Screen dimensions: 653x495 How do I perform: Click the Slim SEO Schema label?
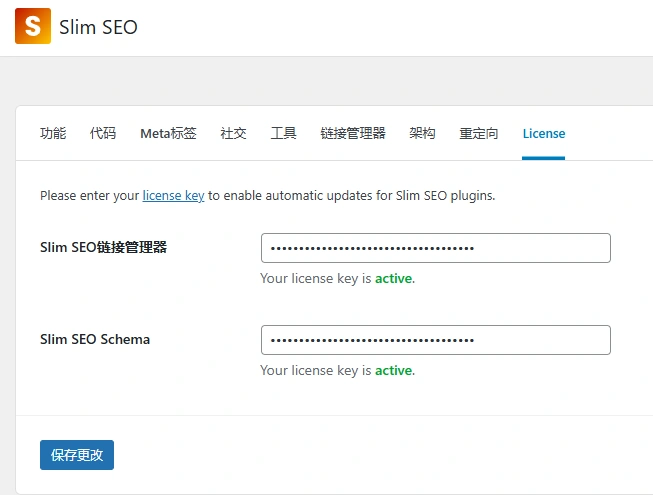tap(95, 339)
